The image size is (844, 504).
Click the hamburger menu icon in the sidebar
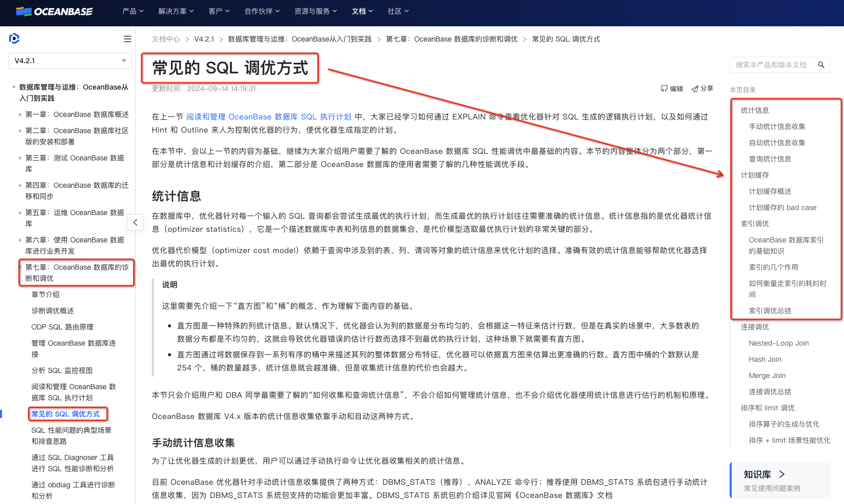pyautogui.click(x=127, y=38)
